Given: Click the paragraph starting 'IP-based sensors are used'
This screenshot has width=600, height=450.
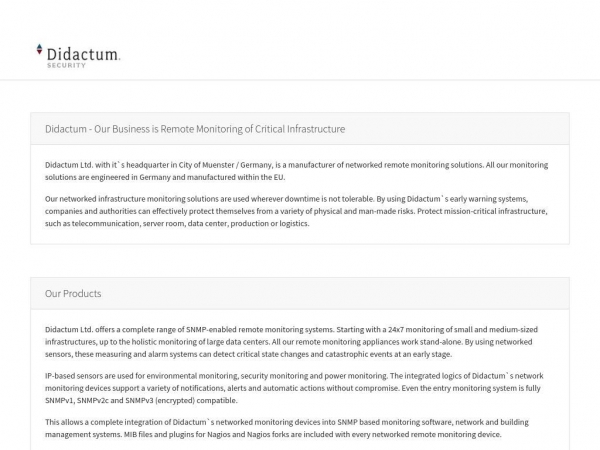Looking at the screenshot, I should 296,387.
